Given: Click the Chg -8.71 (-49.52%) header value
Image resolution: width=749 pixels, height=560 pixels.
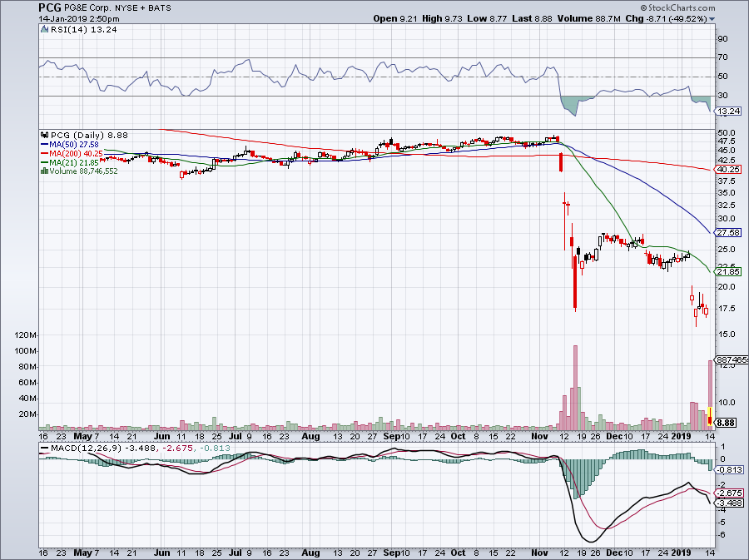Looking at the screenshot, I should click(666, 18).
